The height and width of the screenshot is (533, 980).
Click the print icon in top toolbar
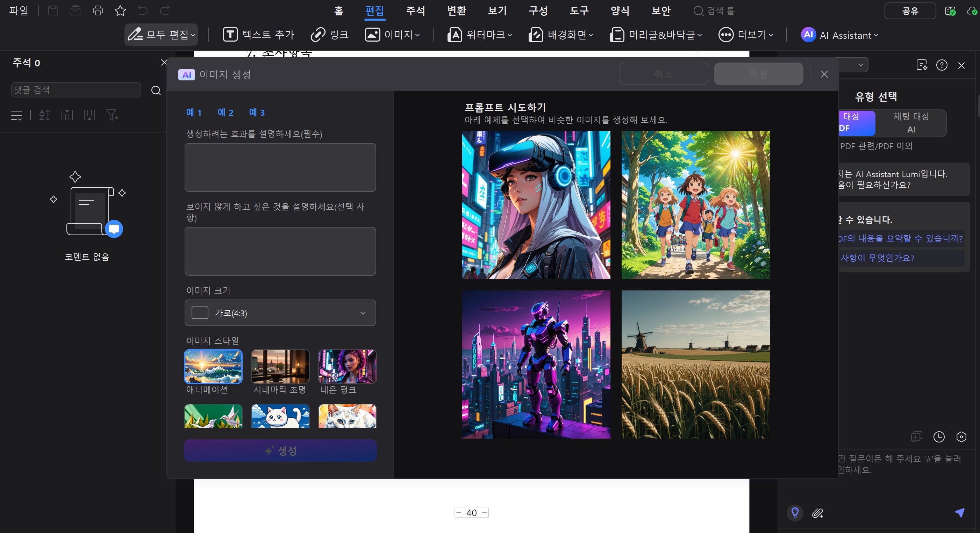(x=98, y=10)
